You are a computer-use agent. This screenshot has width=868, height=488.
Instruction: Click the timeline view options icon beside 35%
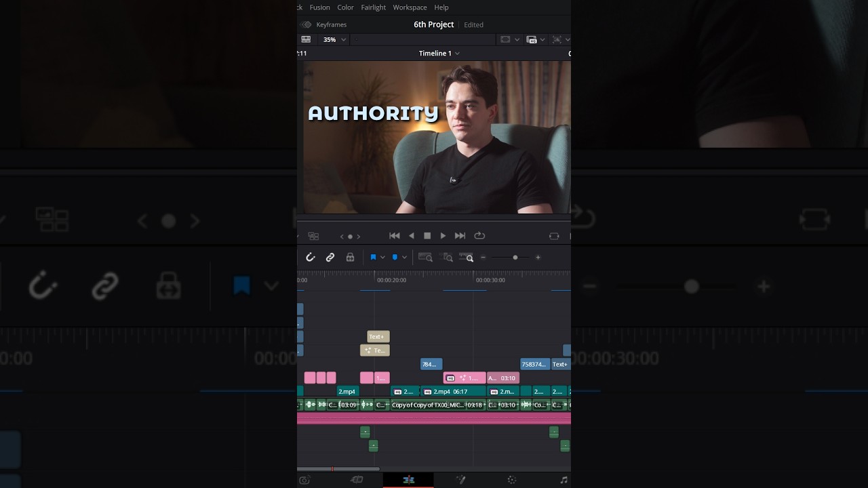[x=306, y=39]
